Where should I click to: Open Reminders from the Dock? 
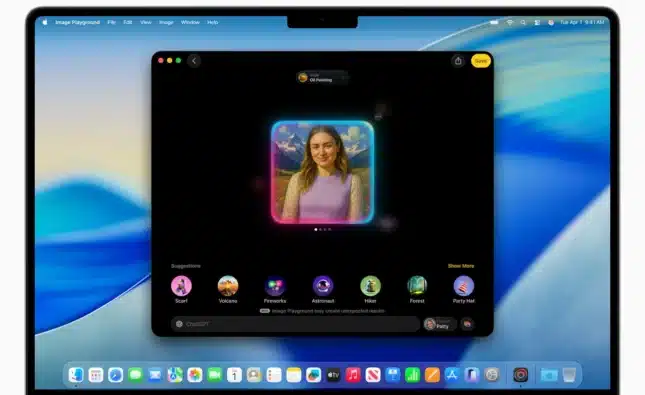point(274,375)
